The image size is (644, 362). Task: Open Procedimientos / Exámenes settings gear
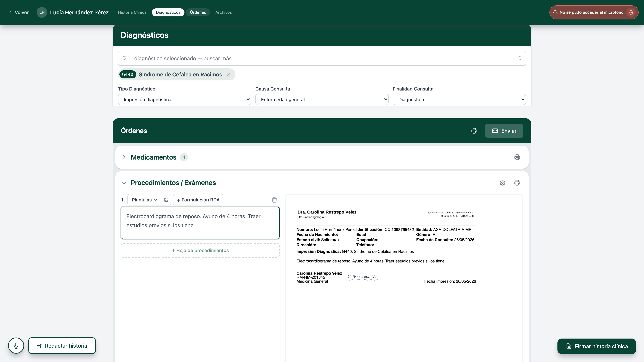tap(502, 183)
